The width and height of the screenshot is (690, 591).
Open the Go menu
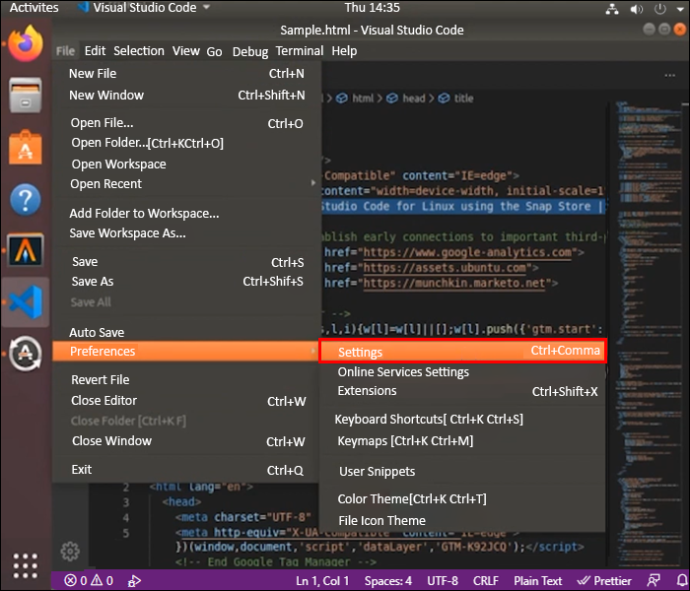[214, 52]
